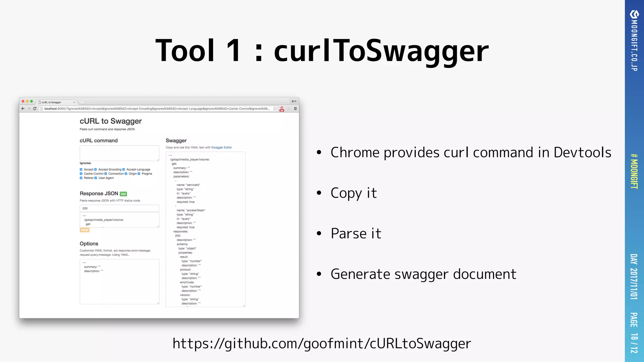Open the Chrome hamburger menu
This screenshot has height=362, width=644.
click(x=295, y=109)
